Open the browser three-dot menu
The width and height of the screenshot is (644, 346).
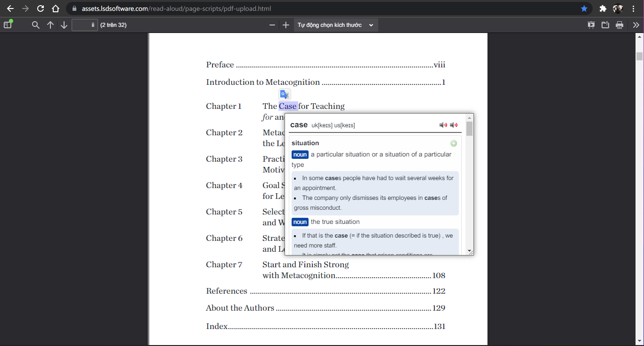[634, 8]
